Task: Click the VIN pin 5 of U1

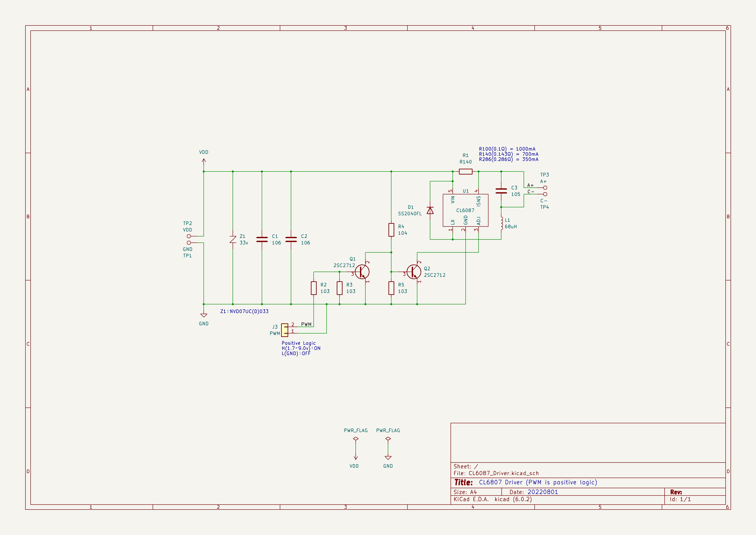Action: click(x=452, y=191)
